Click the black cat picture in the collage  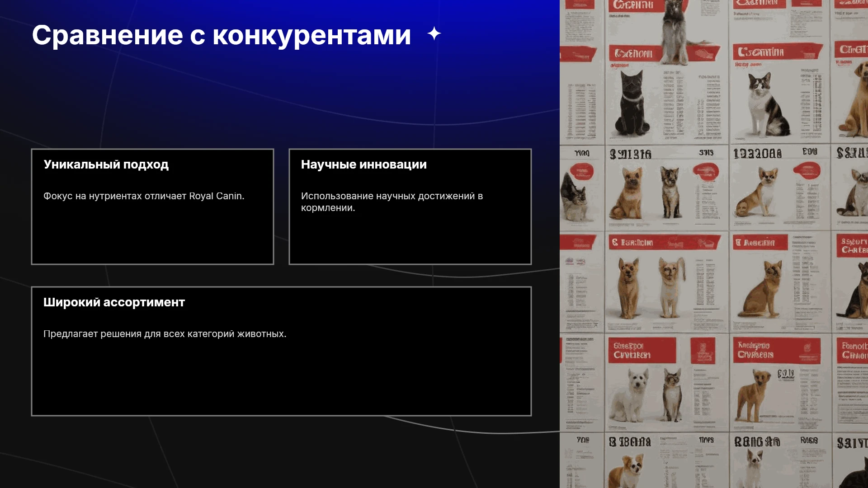pyautogui.click(x=632, y=104)
